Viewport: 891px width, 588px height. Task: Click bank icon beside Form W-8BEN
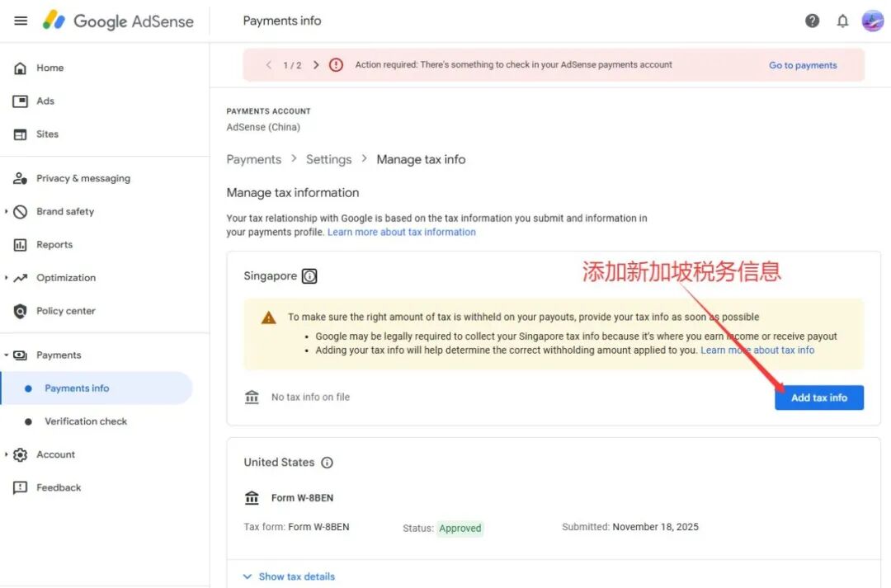(252, 497)
